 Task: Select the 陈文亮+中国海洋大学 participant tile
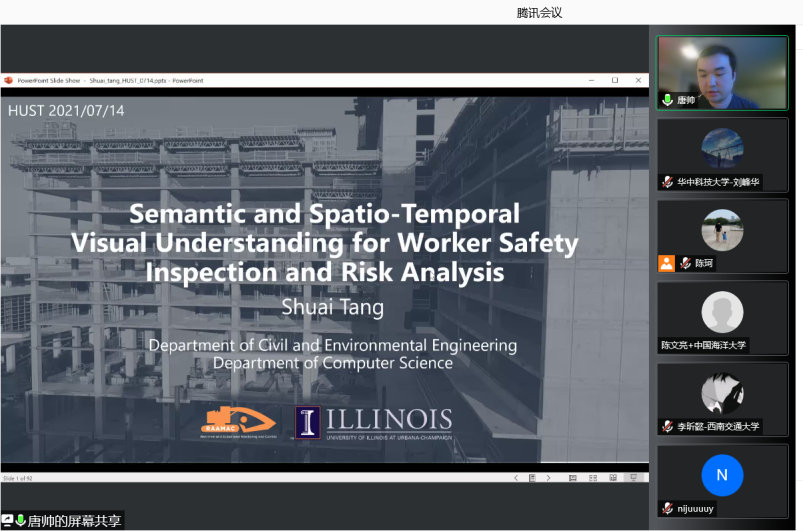tap(721, 318)
